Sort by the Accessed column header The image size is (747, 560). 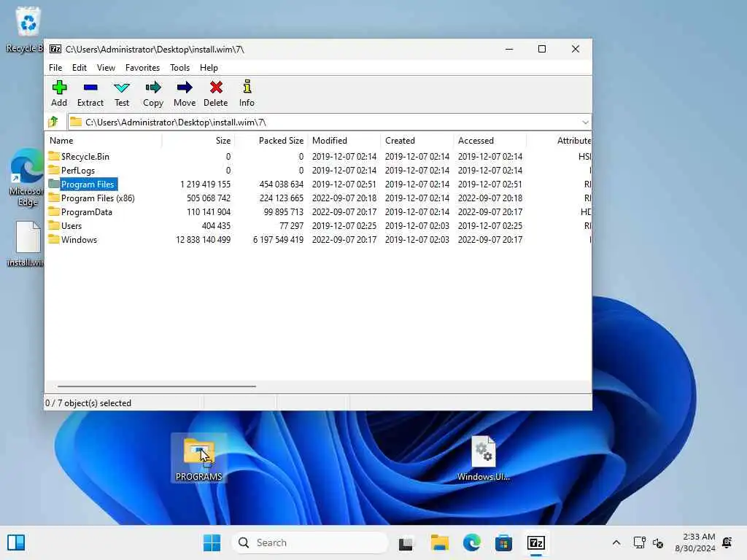[489, 141]
